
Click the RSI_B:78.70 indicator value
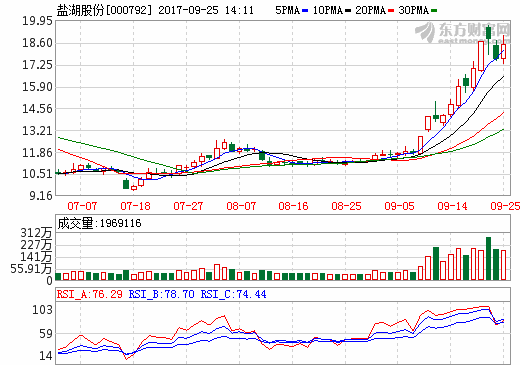(162, 294)
